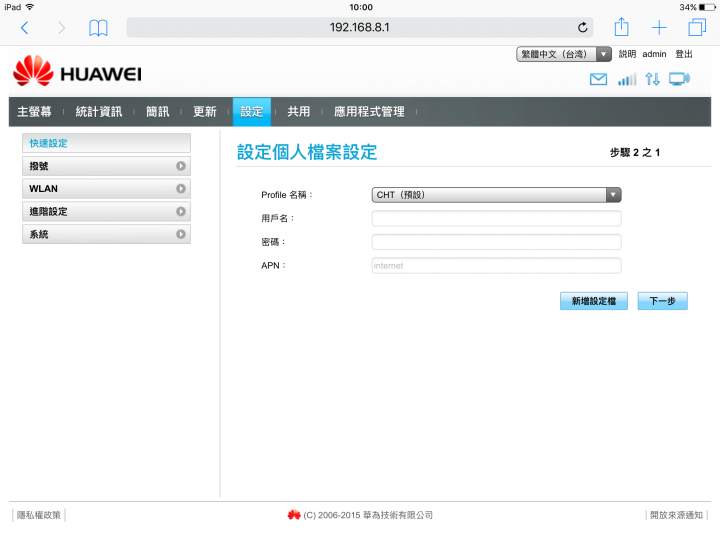Select 快速設定 in the sidebar
The width and height of the screenshot is (720, 540).
coord(106,143)
